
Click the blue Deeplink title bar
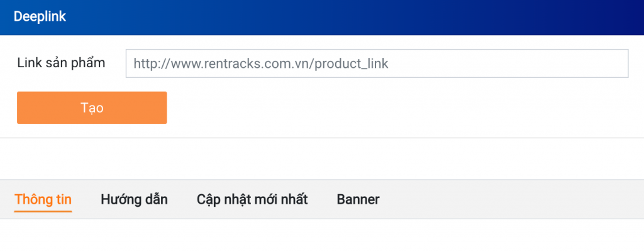point(322,17)
